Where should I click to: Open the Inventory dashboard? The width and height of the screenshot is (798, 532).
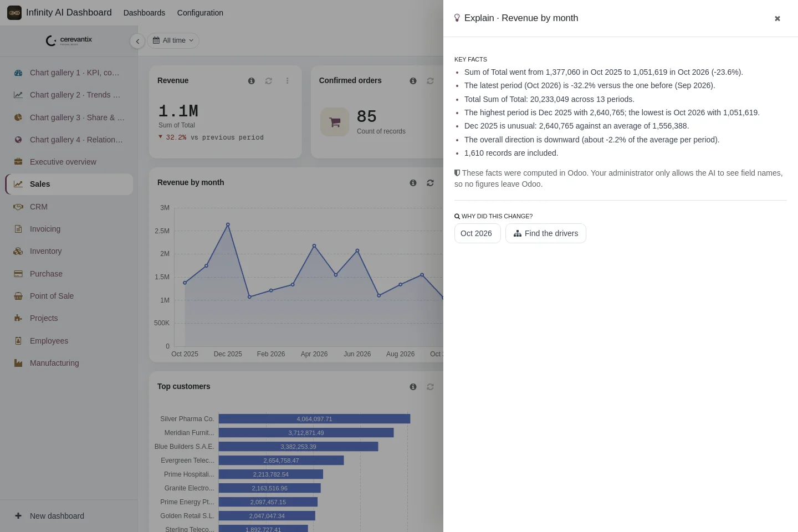[x=69, y=251]
